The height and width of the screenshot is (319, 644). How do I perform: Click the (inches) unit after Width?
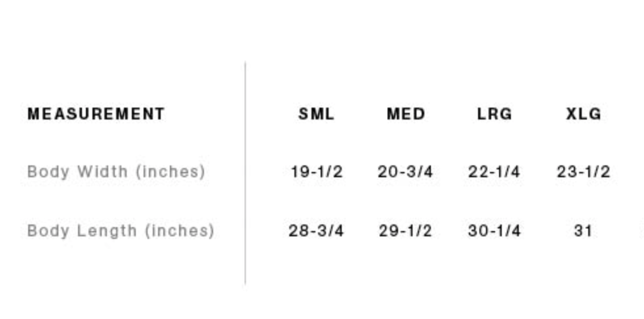point(171,172)
